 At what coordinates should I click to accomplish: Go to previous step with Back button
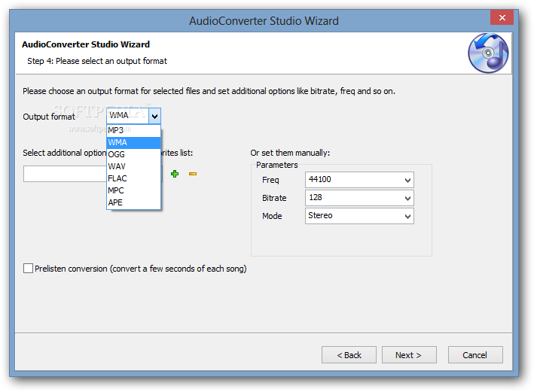(349, 355)
